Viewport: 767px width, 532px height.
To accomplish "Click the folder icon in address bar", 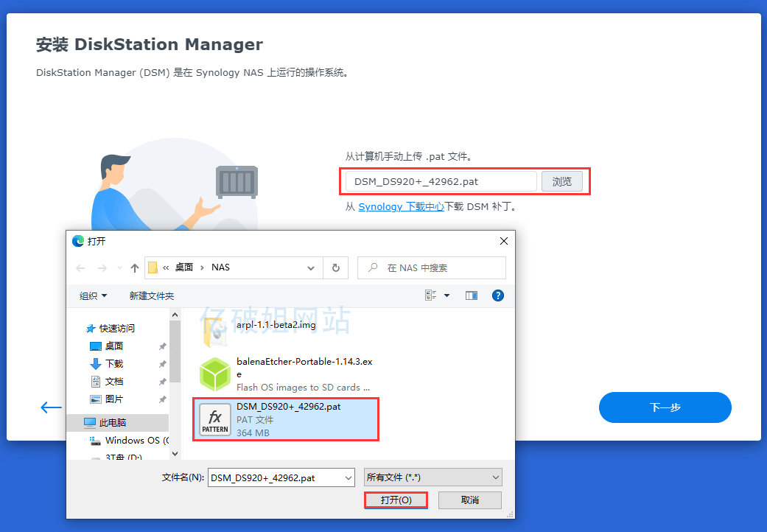I will click(153, 267).
